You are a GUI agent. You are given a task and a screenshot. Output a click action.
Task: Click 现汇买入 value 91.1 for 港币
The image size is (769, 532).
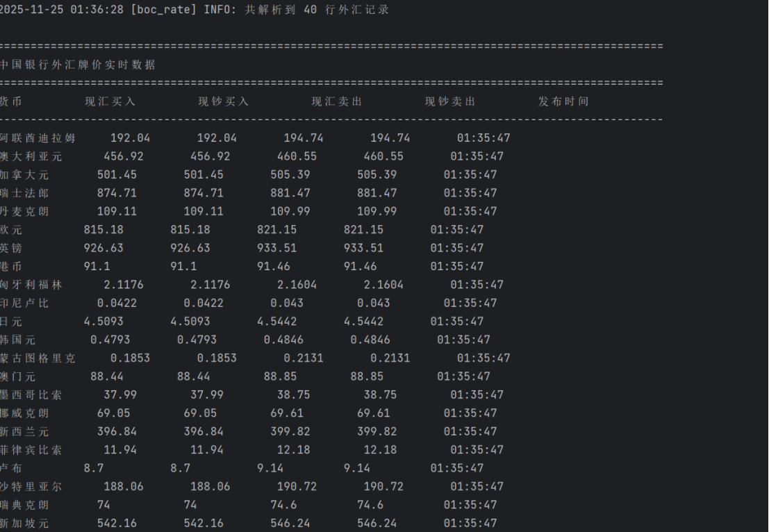click(97, 266)
